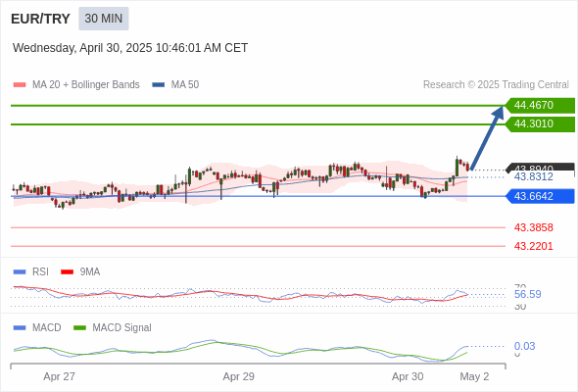Click the 43.8312 MA 50 value label
The width and height of the screenshot is (578, 392).
tap(533, 177)
